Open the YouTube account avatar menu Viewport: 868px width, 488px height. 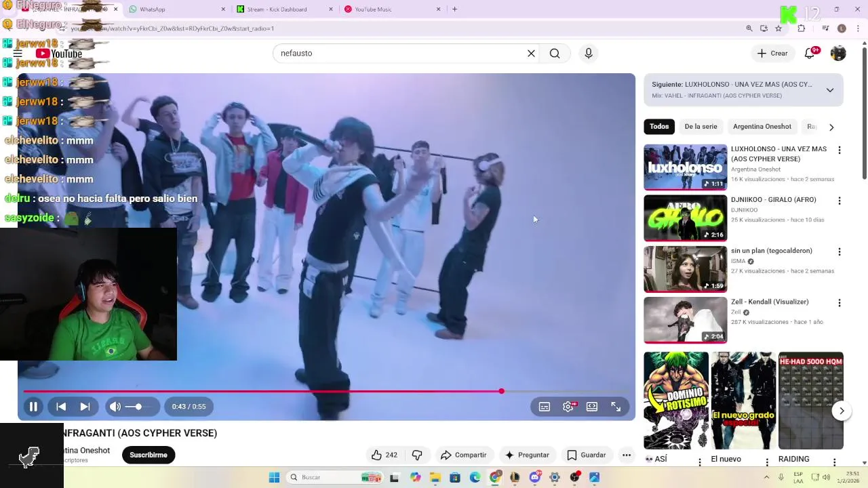[x=838, y=54]
